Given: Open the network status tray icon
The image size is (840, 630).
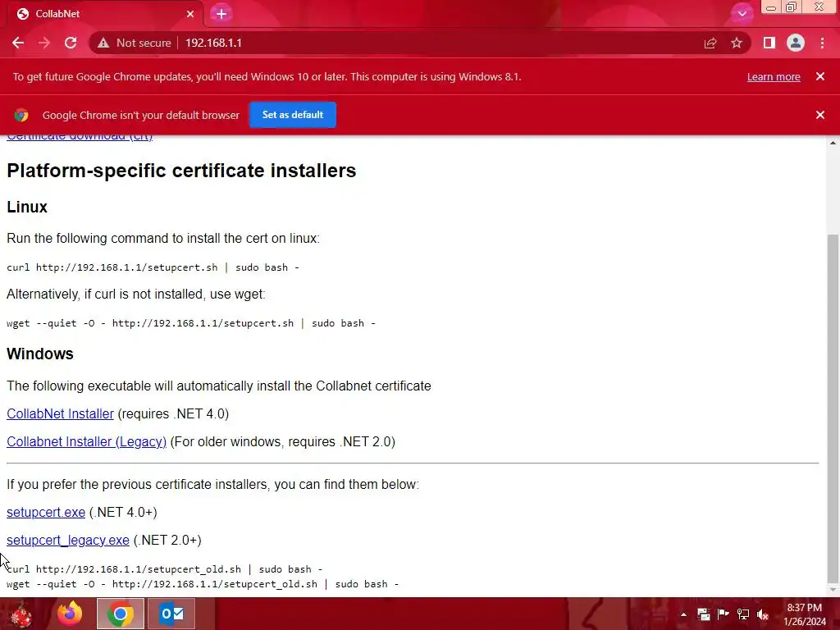Looking at the screenshot, I should (x=743, y=614).
